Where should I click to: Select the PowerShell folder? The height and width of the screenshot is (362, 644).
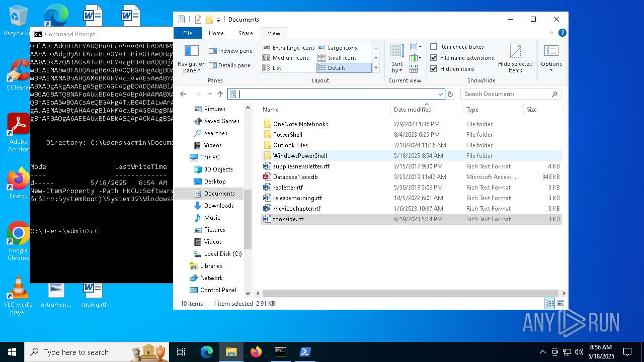(412, 135)
